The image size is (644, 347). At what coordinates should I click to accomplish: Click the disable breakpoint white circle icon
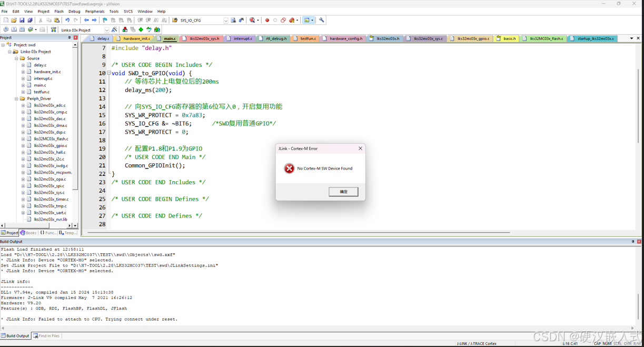coord(275,21)
